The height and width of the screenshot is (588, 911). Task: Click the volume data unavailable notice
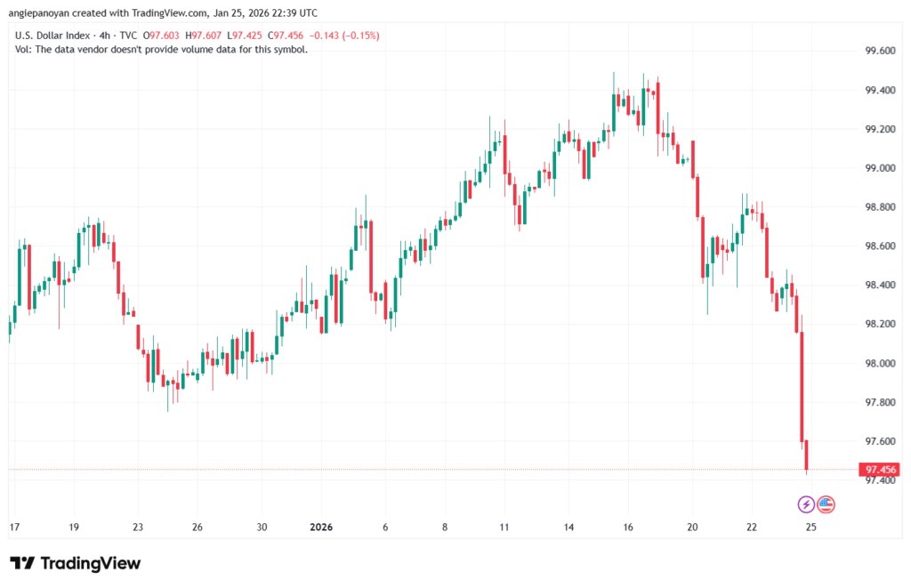pos(162,49)
